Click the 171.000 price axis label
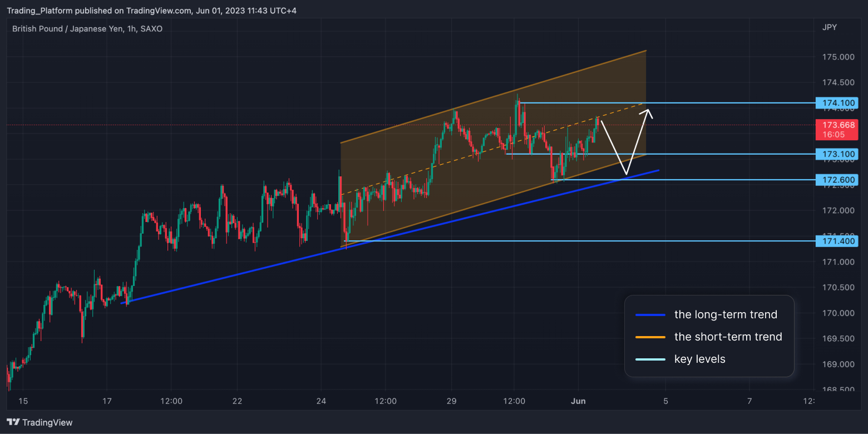Viewport: 868px width, 434px height. [839, 262]
